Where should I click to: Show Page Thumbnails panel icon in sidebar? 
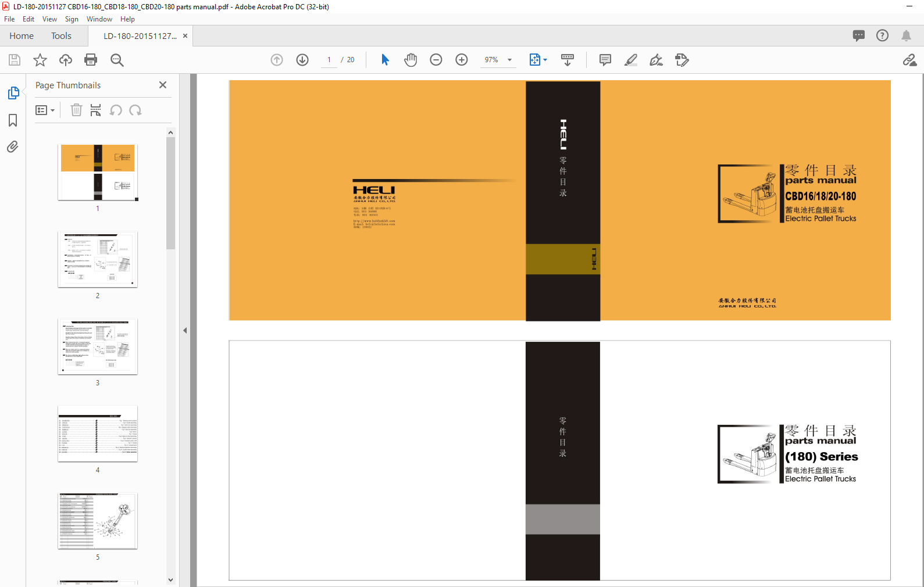(x=13, y=93)
